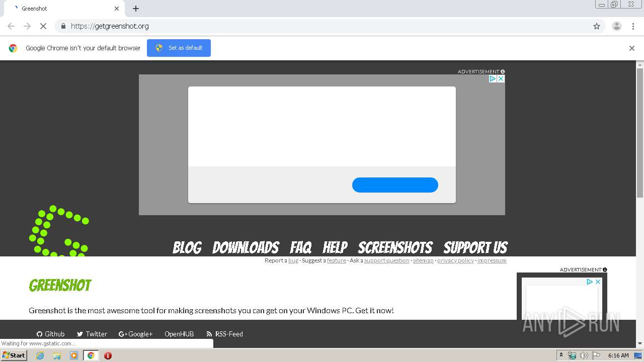The width and height of the screenshot is (644, 362).
Task: Click the AdChoices icon on side ad
Action: coord(590,282)
